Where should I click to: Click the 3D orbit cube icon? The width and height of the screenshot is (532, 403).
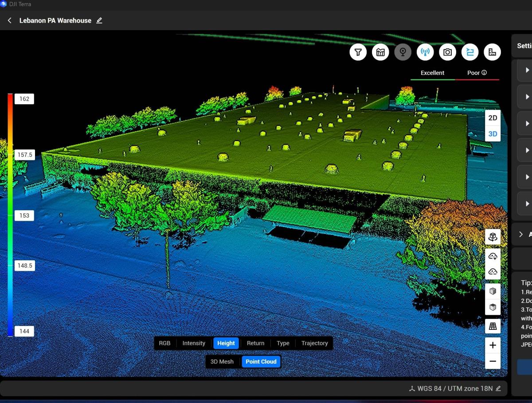click(x=493, y=236)
